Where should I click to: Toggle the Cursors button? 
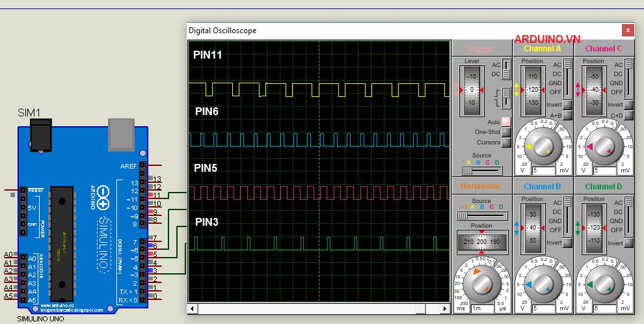[505, 143]
